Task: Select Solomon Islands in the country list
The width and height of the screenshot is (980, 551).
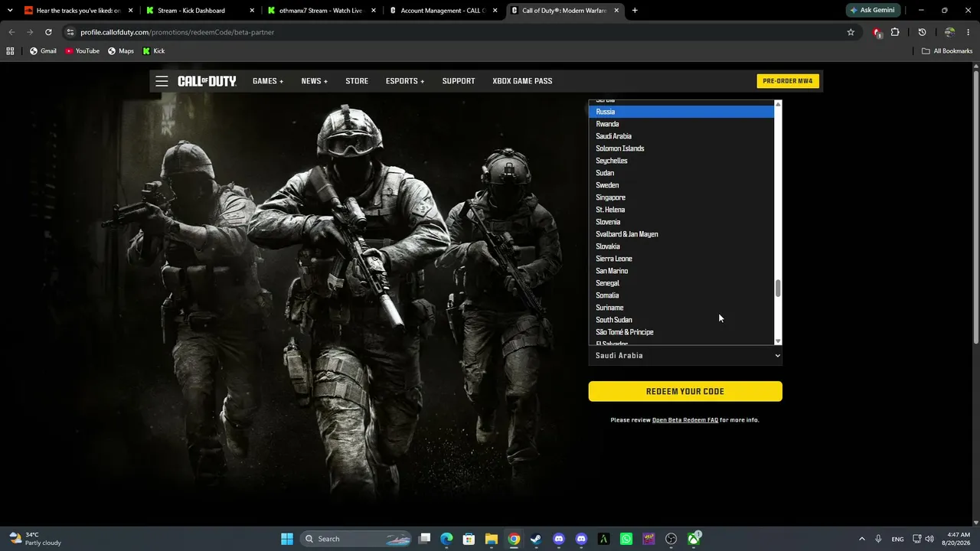Action: [x=681, y=148]
